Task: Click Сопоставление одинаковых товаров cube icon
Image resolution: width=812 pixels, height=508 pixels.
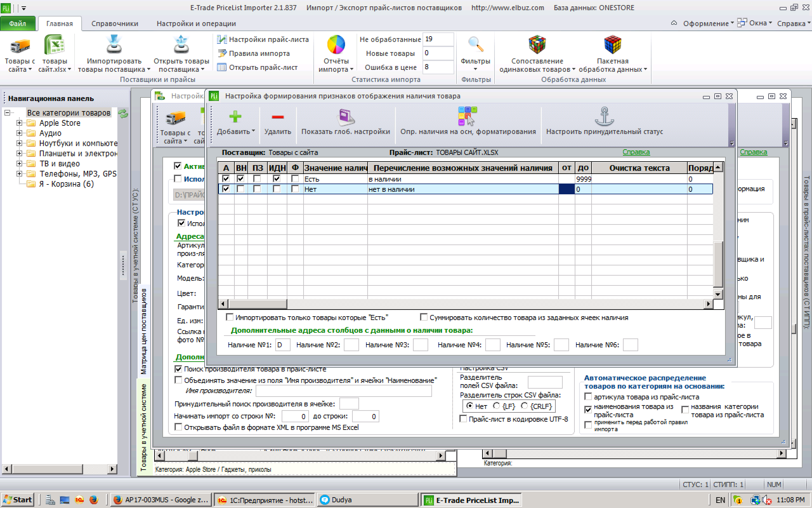Action: tap(537, 44)
